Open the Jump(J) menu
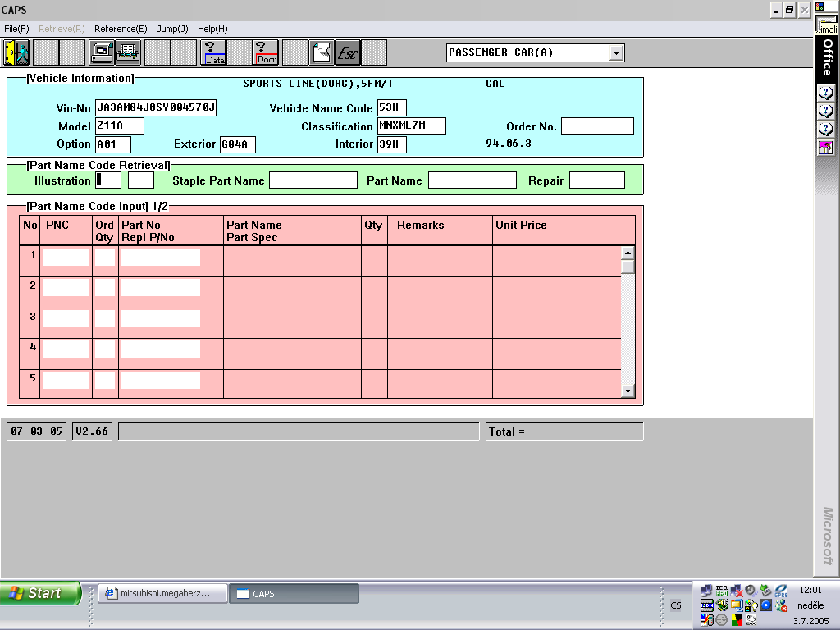The height and width of the screenshot is (630, 840). click(172, 29)
